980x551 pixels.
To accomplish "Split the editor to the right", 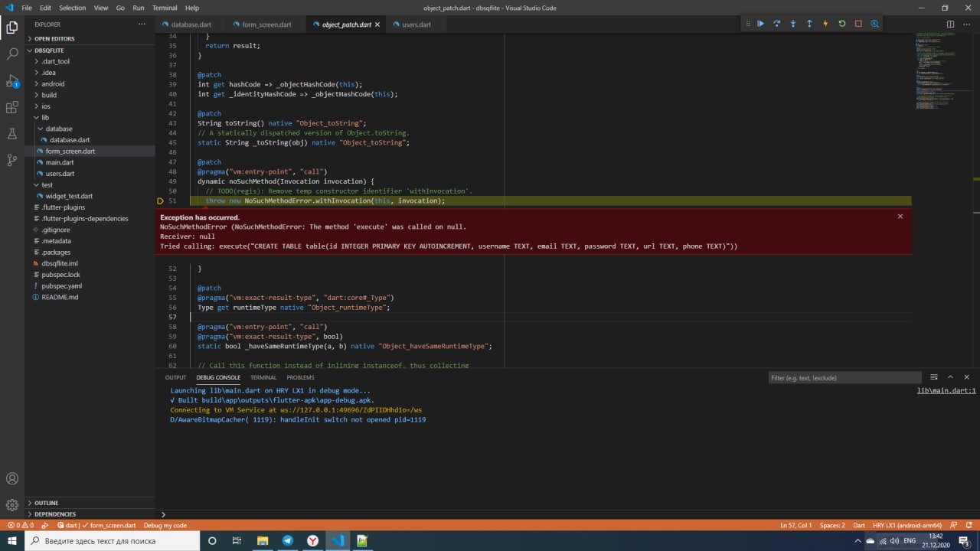I will pyautogui.click(x=950, y=24).
